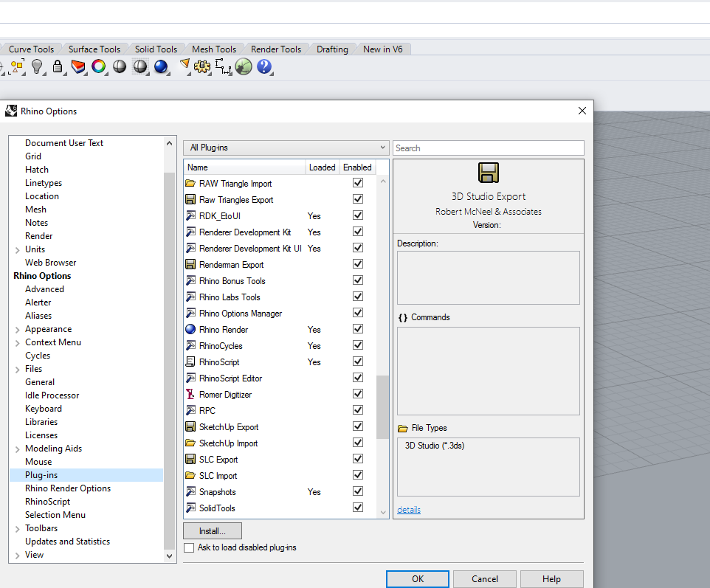The image size is (710, 588).
Task: Select the 3D Studio (*.3ds) file type entry
Action: pyautogui.click(x=435, y=446)
